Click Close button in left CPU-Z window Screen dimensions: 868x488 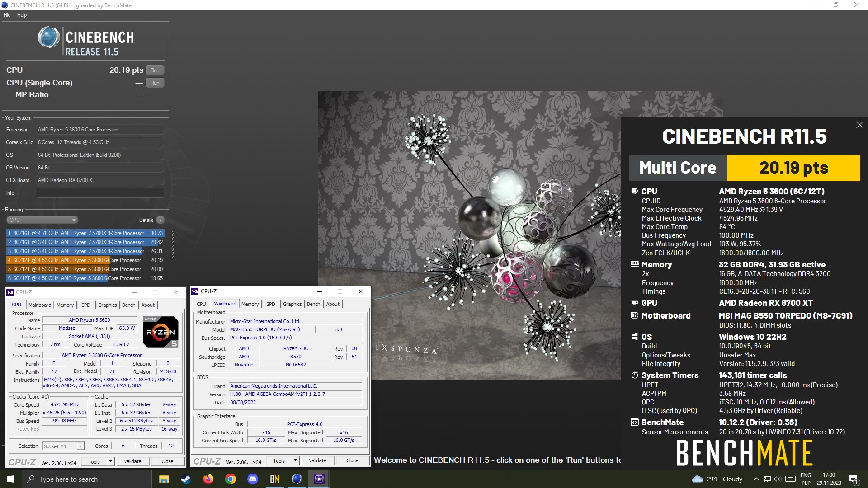(167, 461)
